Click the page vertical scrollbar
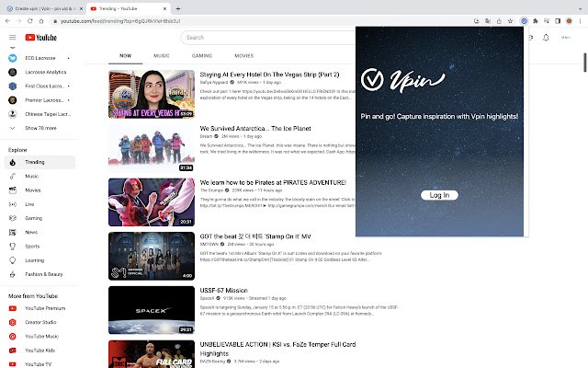This screenshot has height=368, width=588. point(584,63)
